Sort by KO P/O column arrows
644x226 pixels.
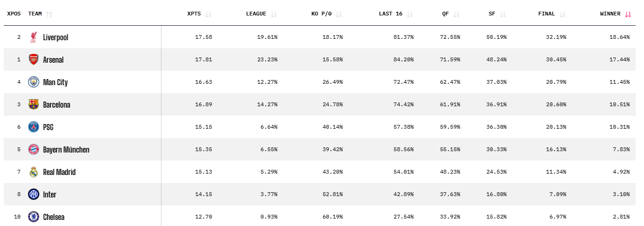click(338, 14)
